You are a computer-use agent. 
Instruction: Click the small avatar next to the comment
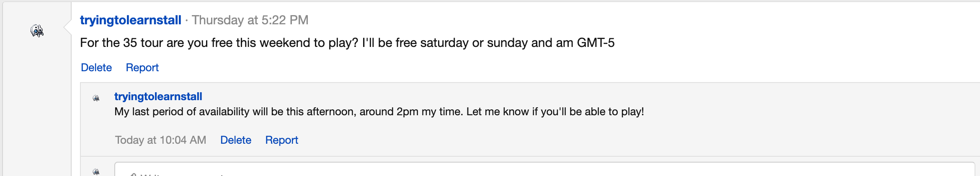click(96, 98)
